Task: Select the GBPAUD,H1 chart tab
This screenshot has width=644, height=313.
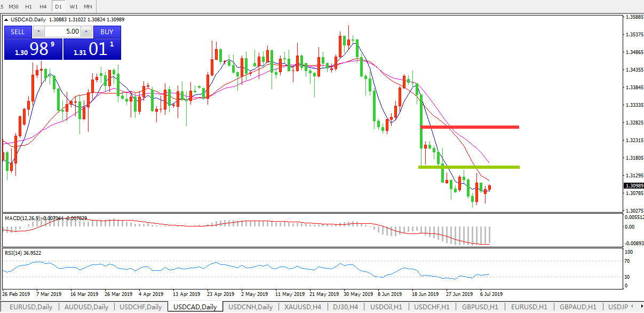Action: (x=578, y=307)
